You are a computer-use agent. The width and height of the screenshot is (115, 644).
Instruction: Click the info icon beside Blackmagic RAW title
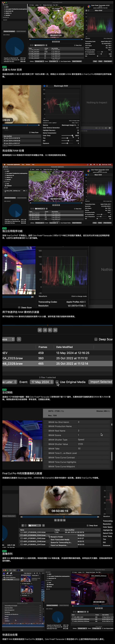click(47, 86)
